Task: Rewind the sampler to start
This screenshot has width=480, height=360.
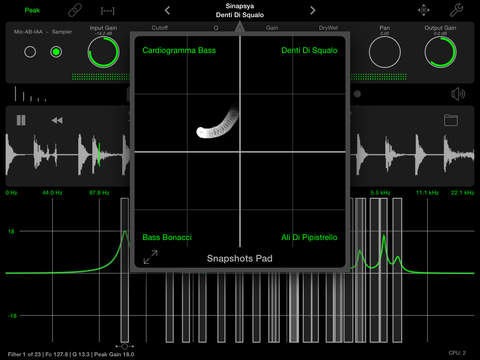Action: pyautogui.click(x=57, y=120)
